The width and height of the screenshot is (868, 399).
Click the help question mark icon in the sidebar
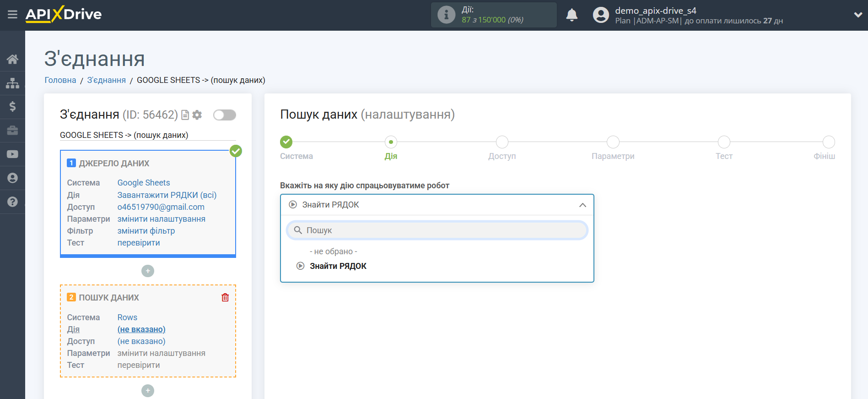coord(12,202)
